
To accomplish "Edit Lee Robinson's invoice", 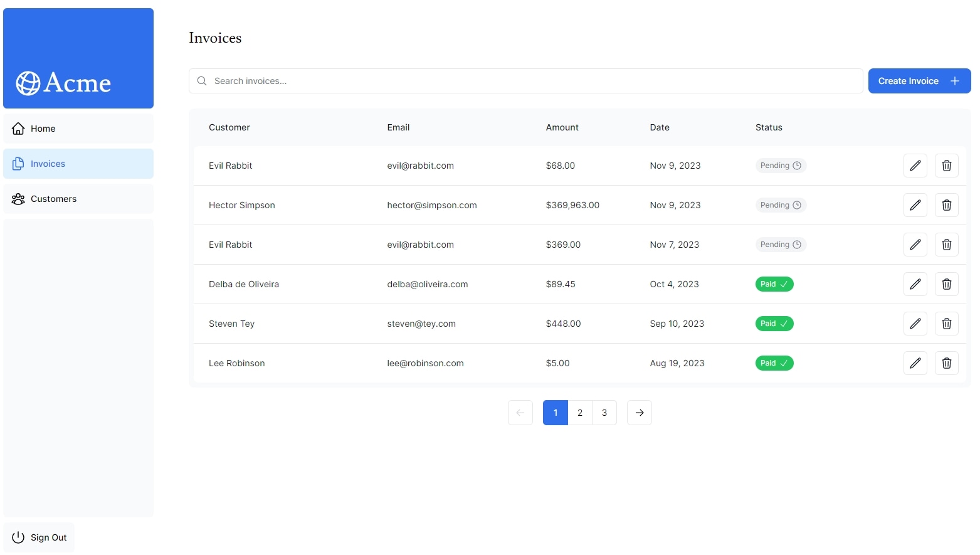I will tap(915, 363).
